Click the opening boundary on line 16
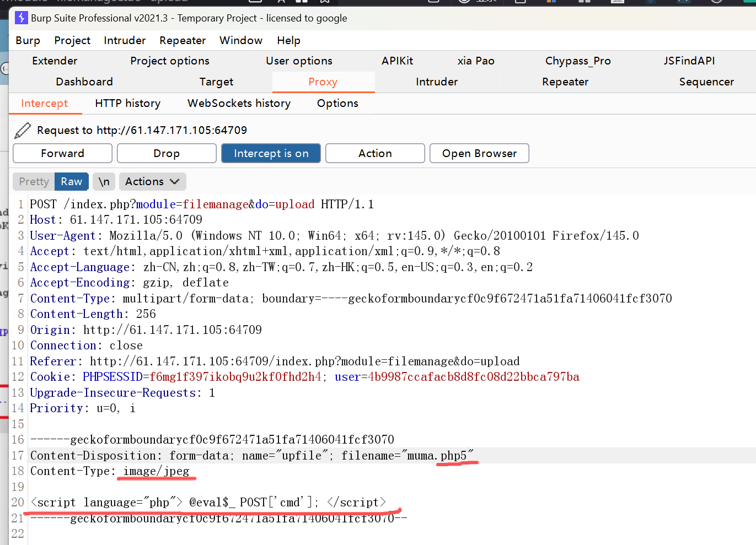This screenshot has width=756, height=545. coord(212,440)
